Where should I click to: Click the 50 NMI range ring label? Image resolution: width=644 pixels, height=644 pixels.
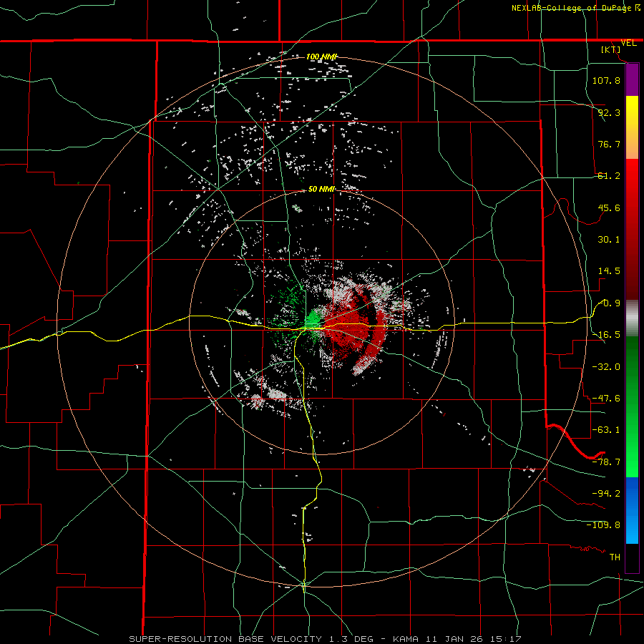(x=321, y=189)
